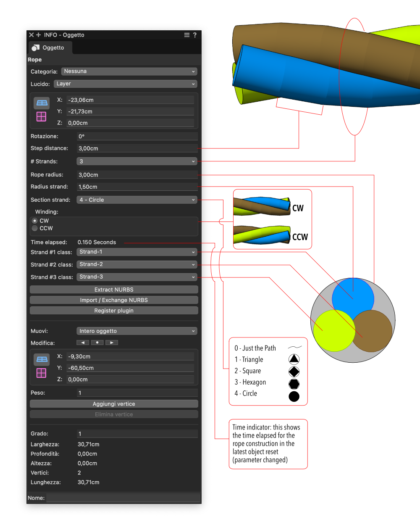Select the CCW winding radio button
The height and width of the screenshot is (522, 420).
(34, 228)
